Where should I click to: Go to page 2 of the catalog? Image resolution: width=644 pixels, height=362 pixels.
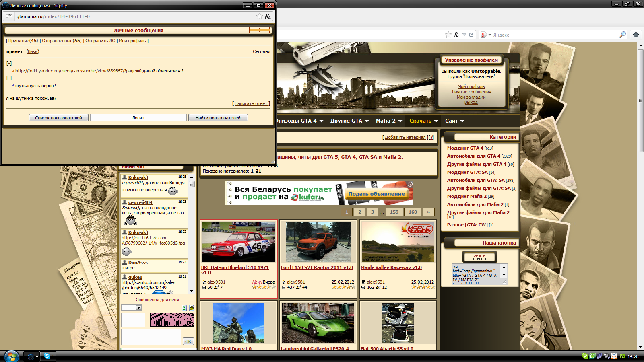(359, 212)
